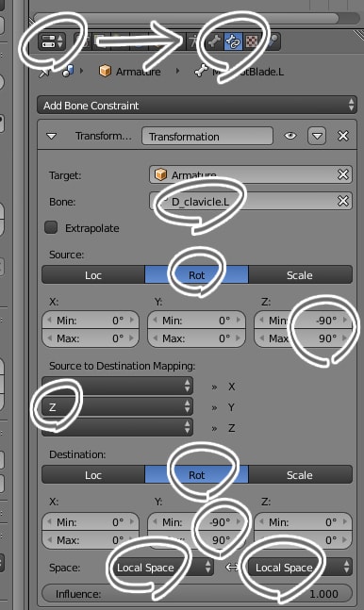This screenshot has width=364, height=610.
Task: Open the left Local Space dropdown
Action: (x=161, y=568)
